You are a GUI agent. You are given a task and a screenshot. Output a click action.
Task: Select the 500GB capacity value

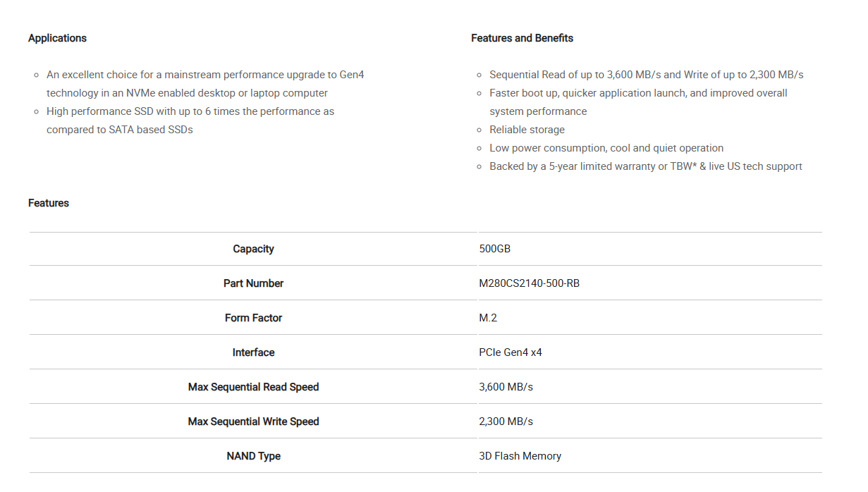(x=495, y=249)
